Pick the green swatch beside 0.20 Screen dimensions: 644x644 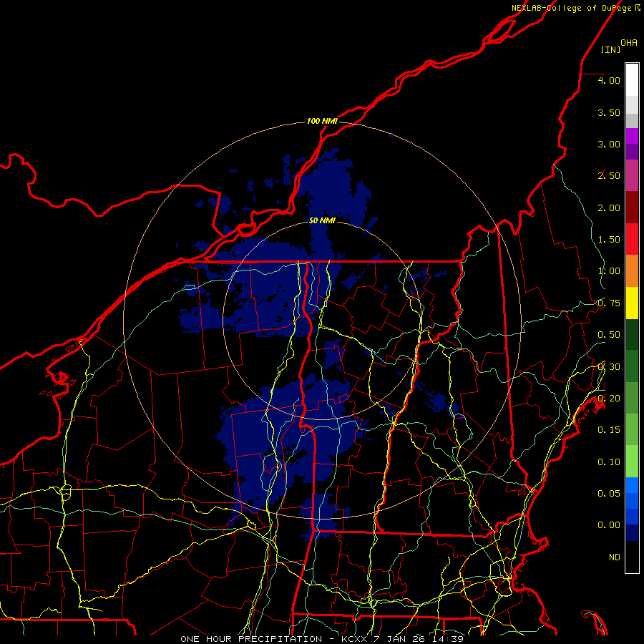(632, 398)
